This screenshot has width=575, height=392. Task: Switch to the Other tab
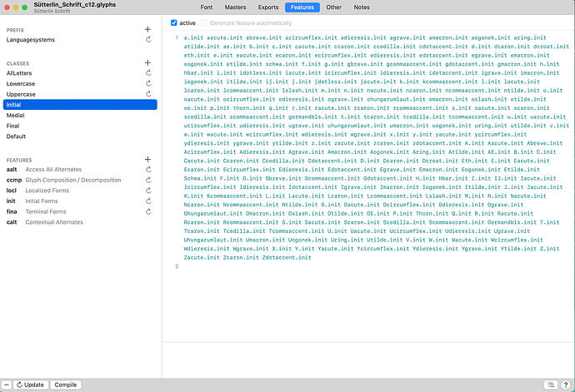333,7
